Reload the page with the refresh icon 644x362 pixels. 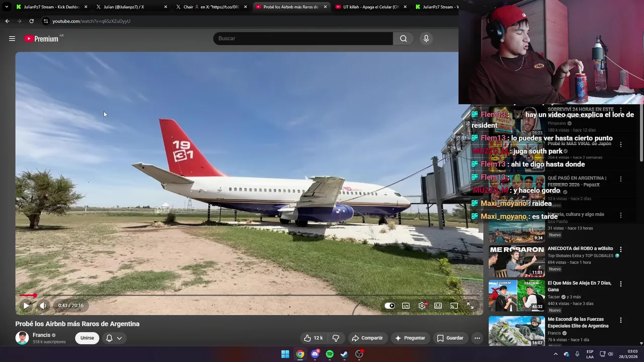pyautogui.click(x=31, y=21)
